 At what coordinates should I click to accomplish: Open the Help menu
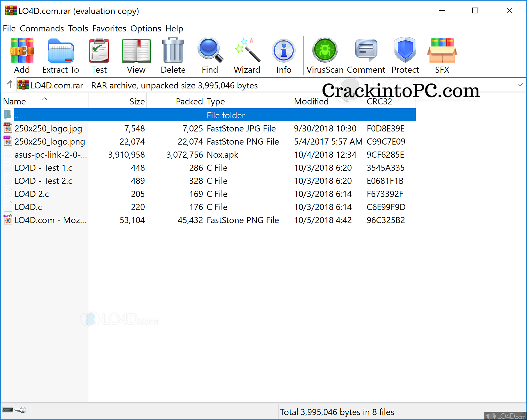174,29
